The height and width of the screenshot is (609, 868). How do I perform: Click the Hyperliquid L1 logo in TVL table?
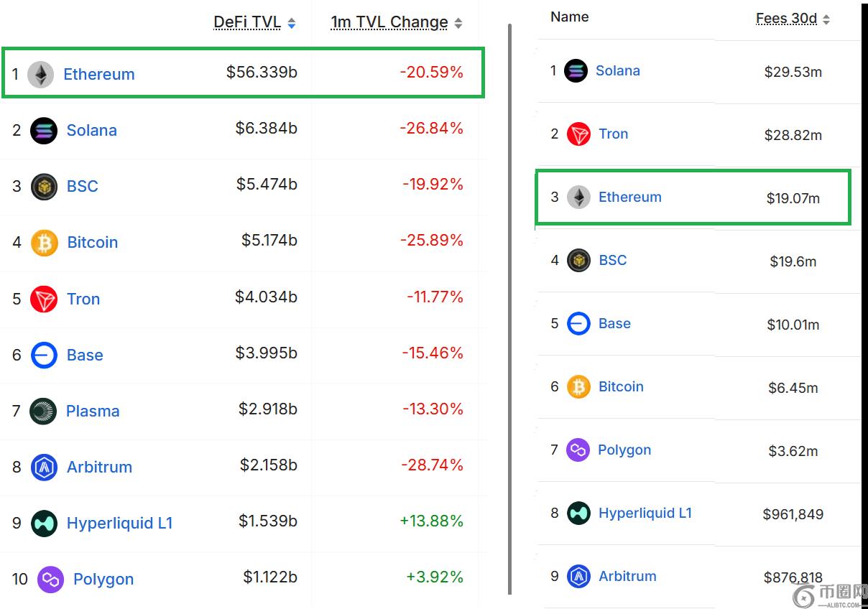45,524
